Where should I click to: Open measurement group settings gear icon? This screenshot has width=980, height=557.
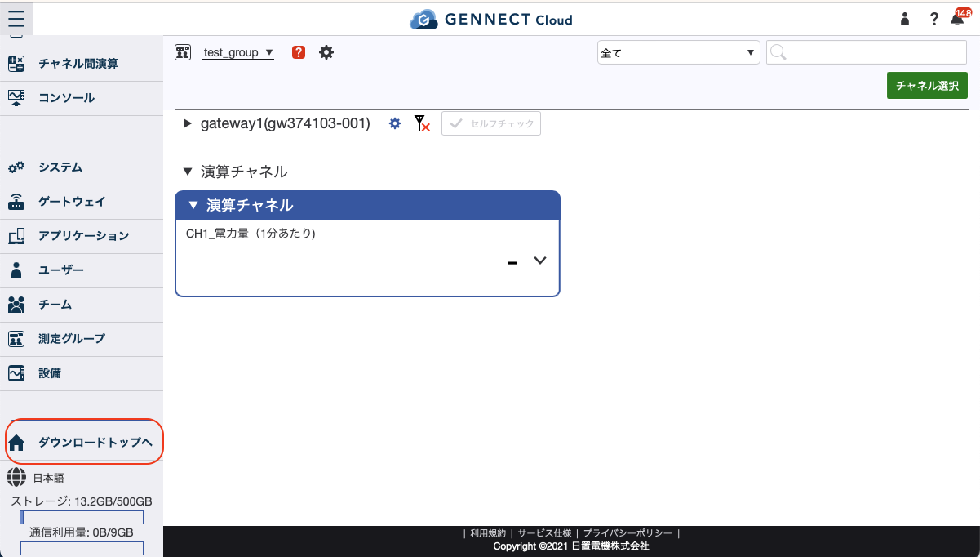[326, 51]
